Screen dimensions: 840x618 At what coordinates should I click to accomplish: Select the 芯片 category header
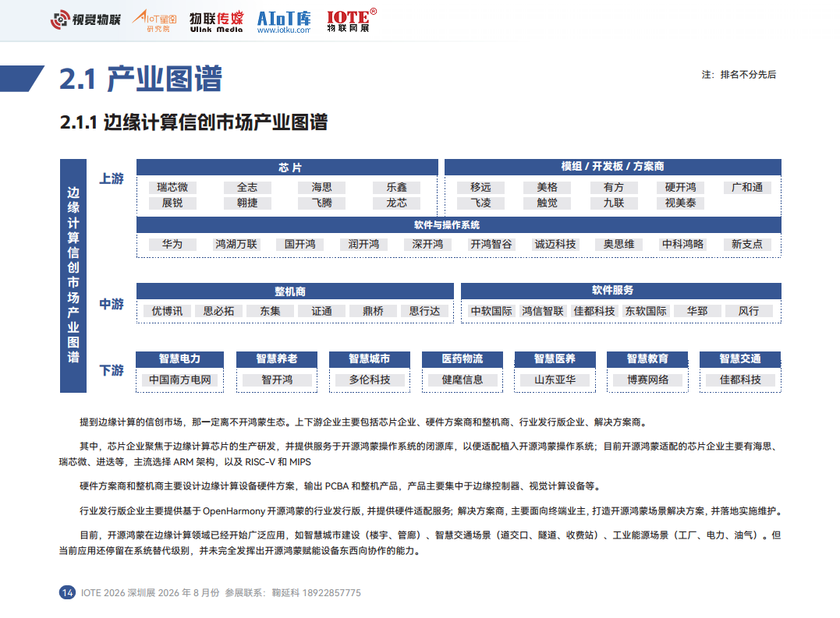287,168
